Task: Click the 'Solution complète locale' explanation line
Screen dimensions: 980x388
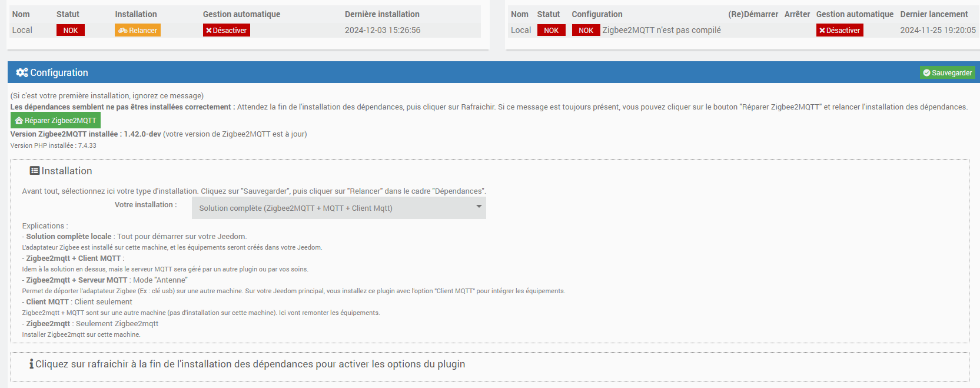Action: point(134,237)
